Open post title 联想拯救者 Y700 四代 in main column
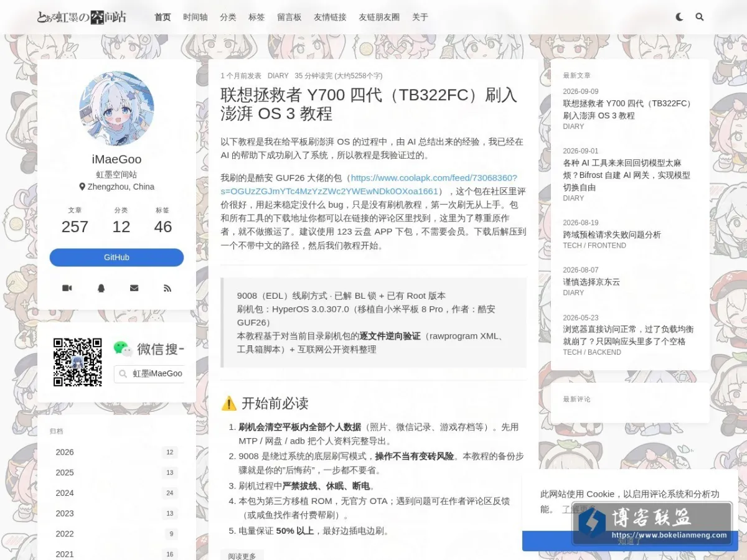 pyautogui.click(x=369, y=104)
